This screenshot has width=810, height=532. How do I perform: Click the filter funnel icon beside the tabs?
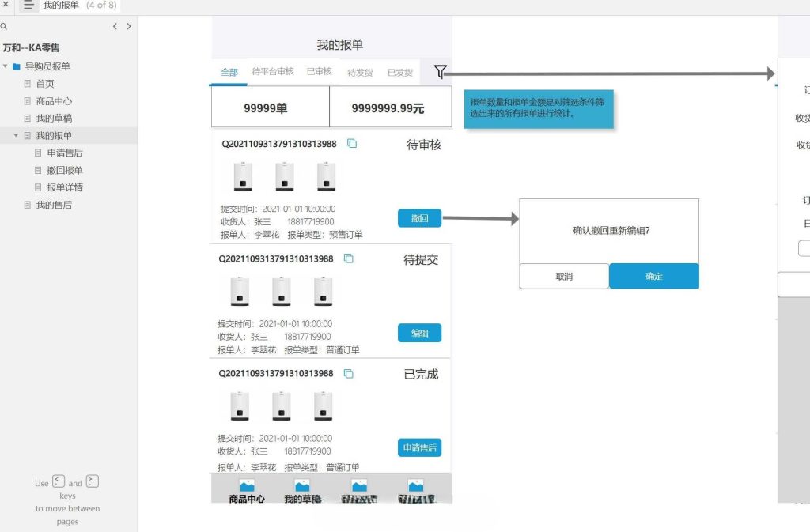(440, 71)
